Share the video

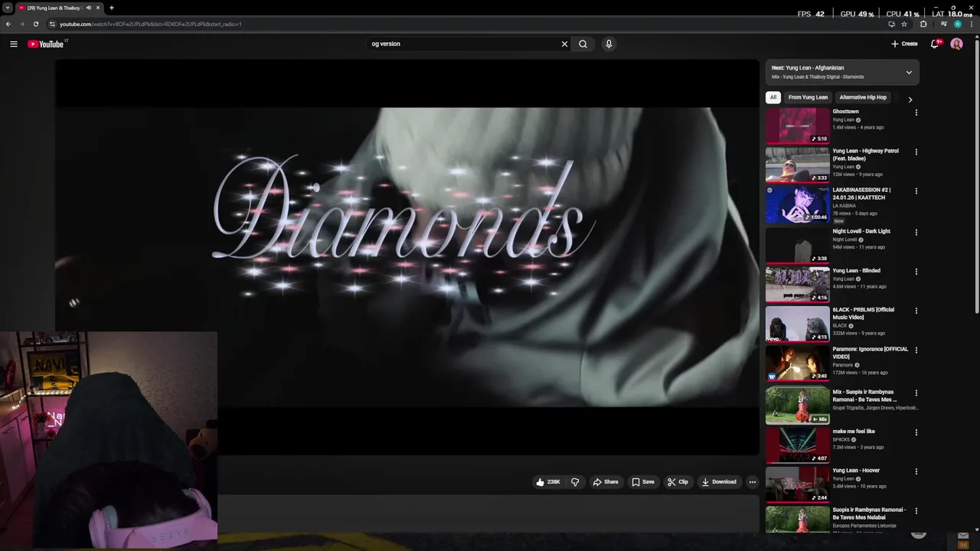606,482
